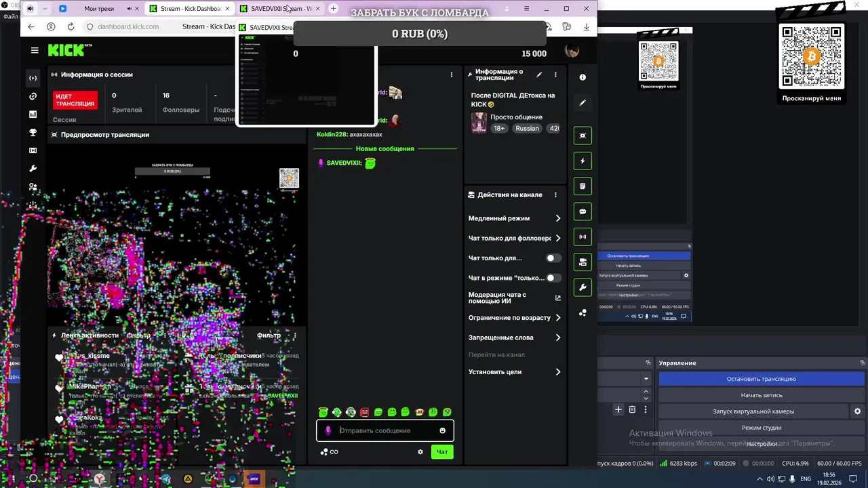Toggle 'Чат в режиме только...' switch
Viewport: 868px width, 488px height.
[554, 278]
